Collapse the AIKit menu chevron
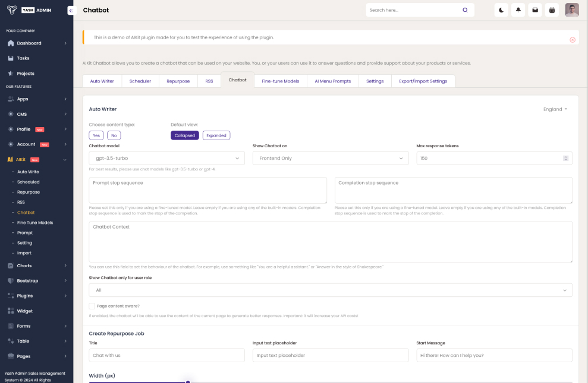The image size is (588, 383). click(x=65, y=160)
